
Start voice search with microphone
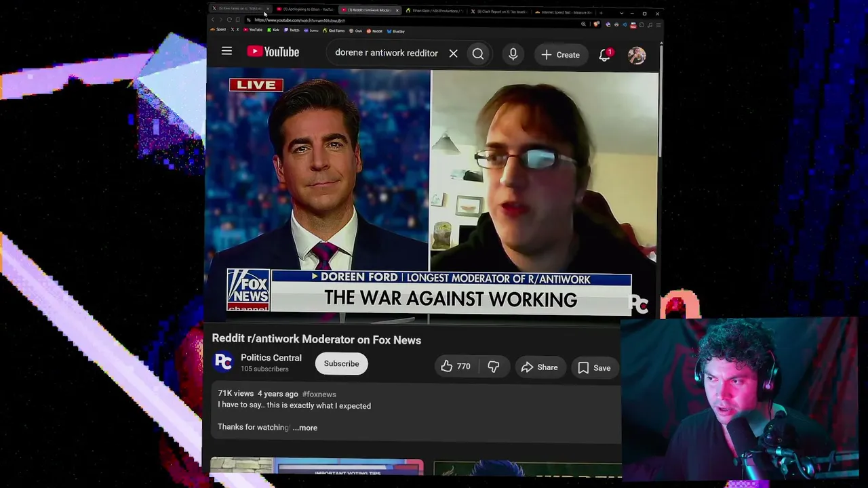pos(513,54)
